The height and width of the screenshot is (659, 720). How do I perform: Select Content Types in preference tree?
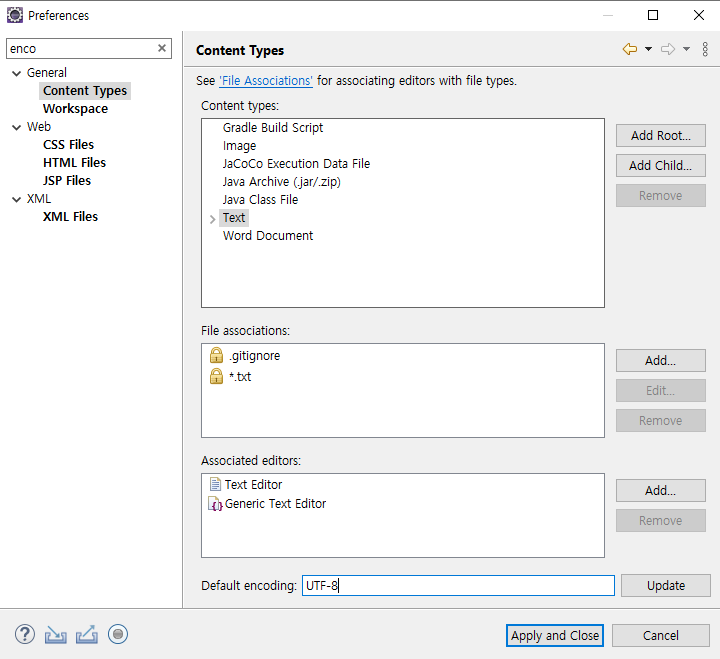(x=85, y=90)
